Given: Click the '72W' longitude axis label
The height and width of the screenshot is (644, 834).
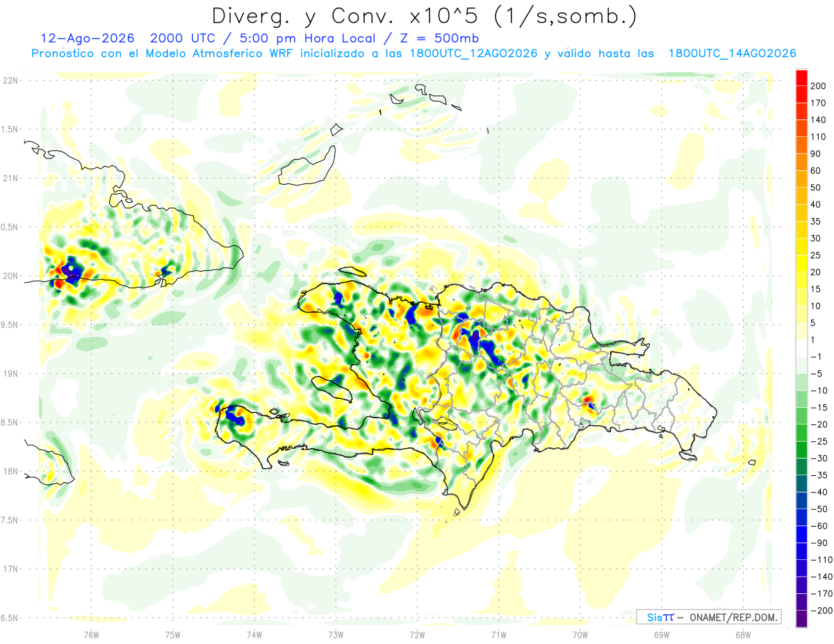Looking at the screenshot, I should (x=417, y=634).
